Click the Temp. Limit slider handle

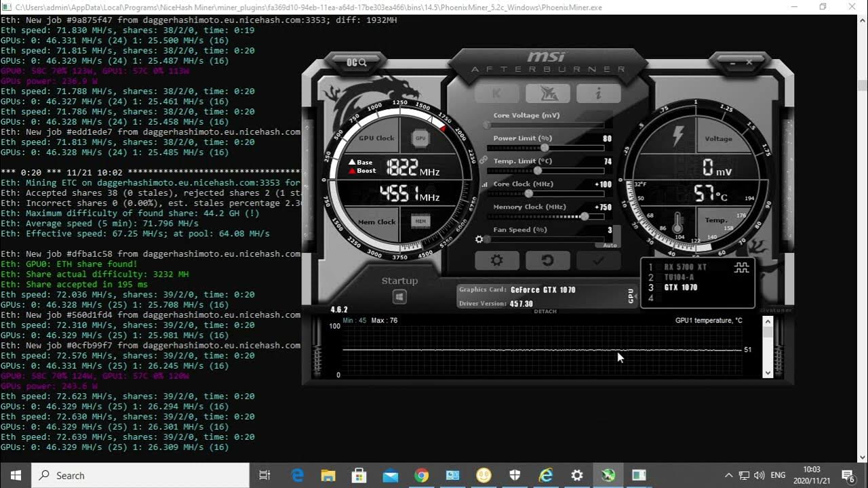click(538, 171)
